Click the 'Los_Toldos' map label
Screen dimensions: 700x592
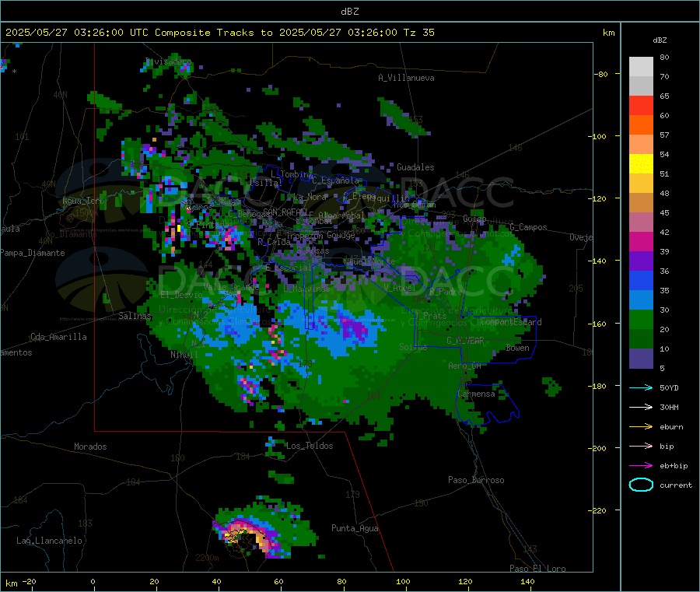tap(310, 446)
